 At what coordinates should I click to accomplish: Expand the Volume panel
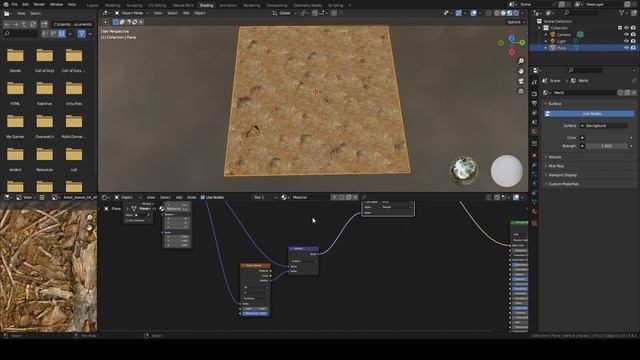[x=555, y=157]
